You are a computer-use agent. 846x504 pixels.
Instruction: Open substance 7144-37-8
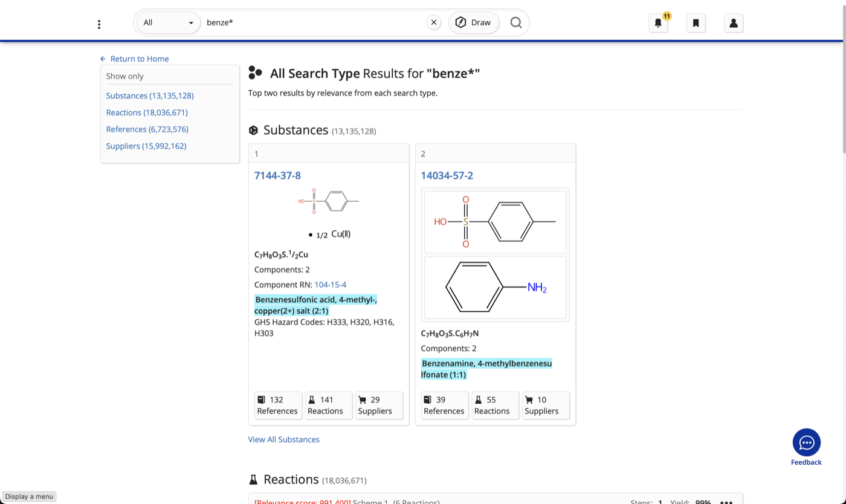pyautogui.click(x=277, y=175)
